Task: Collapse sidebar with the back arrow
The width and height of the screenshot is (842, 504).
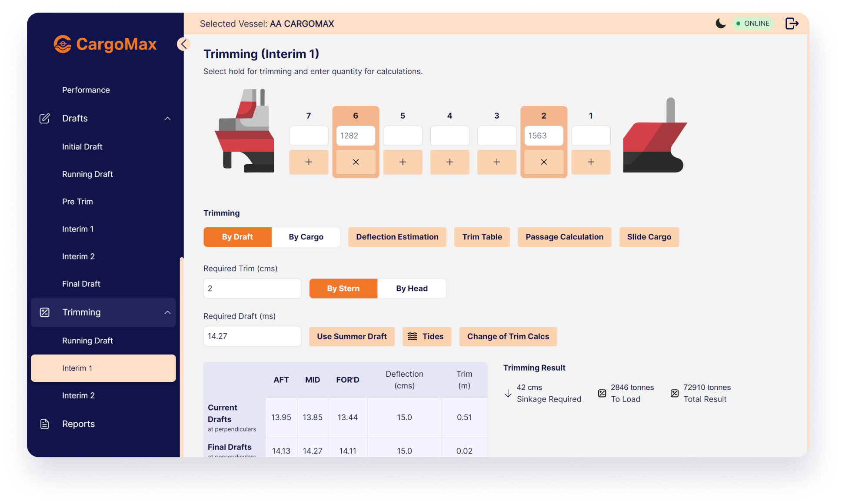Action: (183, 44)
